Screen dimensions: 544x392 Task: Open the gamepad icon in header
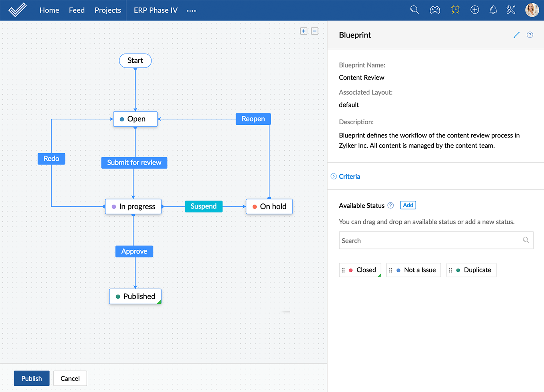coord(435,10)
